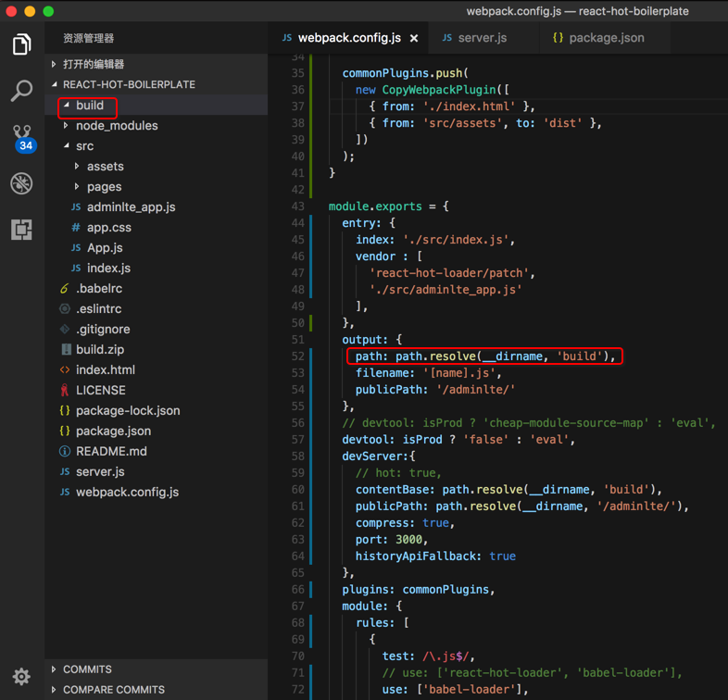728x700 pixels.
Task: Expand the 打开的编辑器 section
Action: (x=93, y=64)
